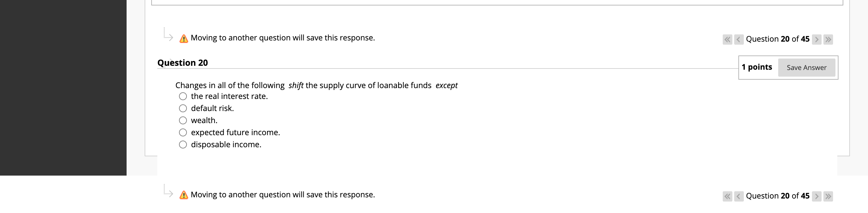
Task: Jump to last question using top double-arrow
Action: coord(829,39)
